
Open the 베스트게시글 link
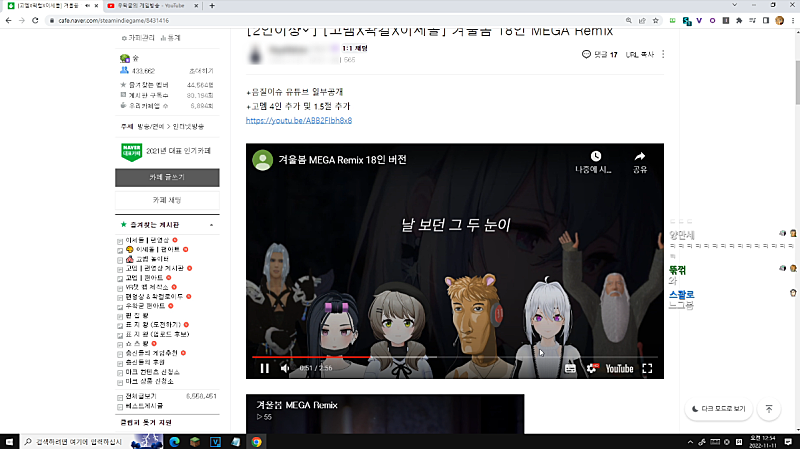point(144,406)
